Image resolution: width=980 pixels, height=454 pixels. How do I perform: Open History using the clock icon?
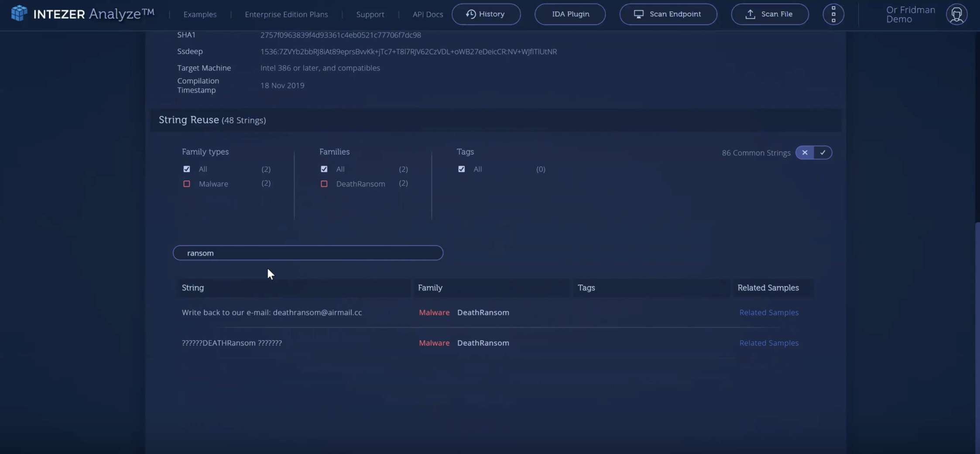pos(471,14)
